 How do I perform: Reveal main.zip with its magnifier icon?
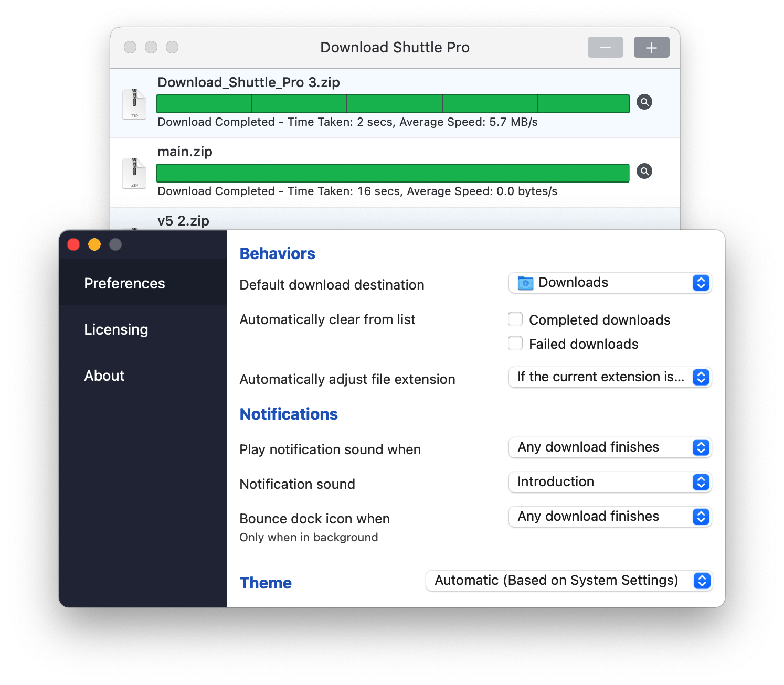tap(644, 171)
